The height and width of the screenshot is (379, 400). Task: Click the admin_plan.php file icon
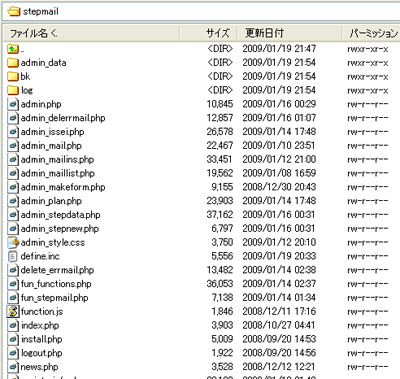13,201
